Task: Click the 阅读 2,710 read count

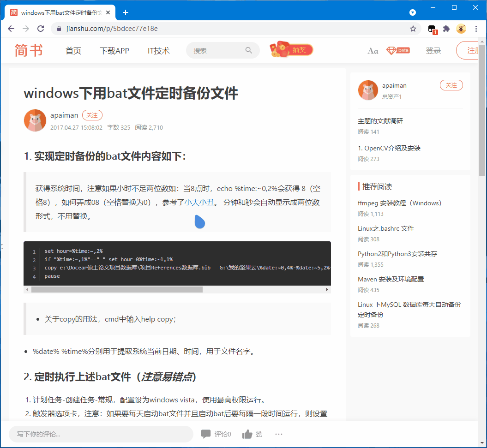Action: pyautogui.click(x=149, y=128)
